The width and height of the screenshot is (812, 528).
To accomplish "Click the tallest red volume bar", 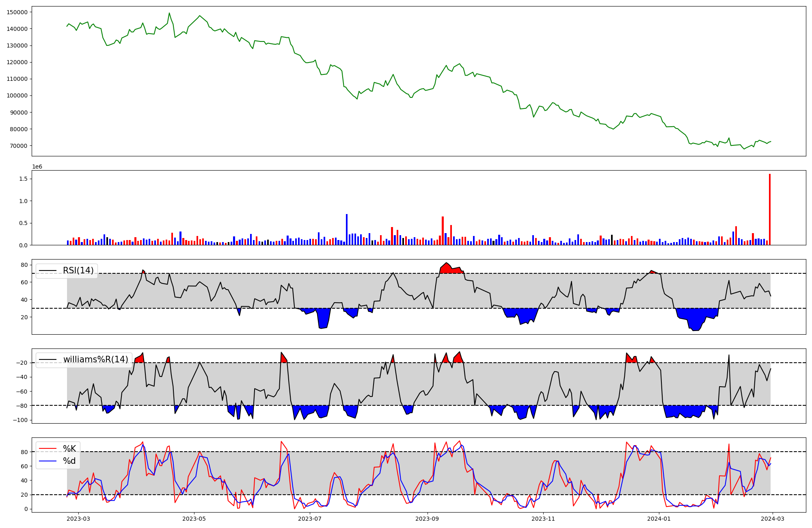I will click(x=769, y=209).
